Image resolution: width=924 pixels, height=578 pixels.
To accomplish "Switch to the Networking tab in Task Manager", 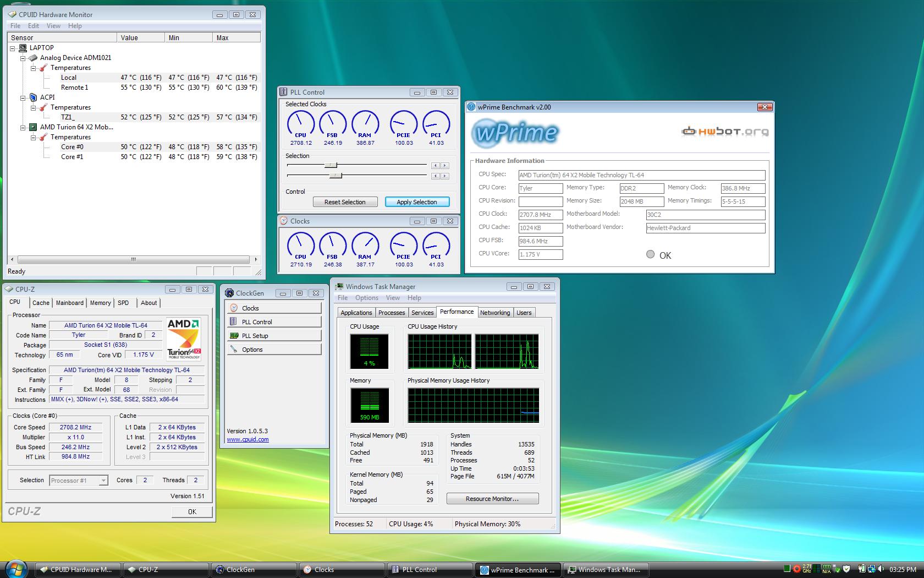I will (x=495, y=313).
